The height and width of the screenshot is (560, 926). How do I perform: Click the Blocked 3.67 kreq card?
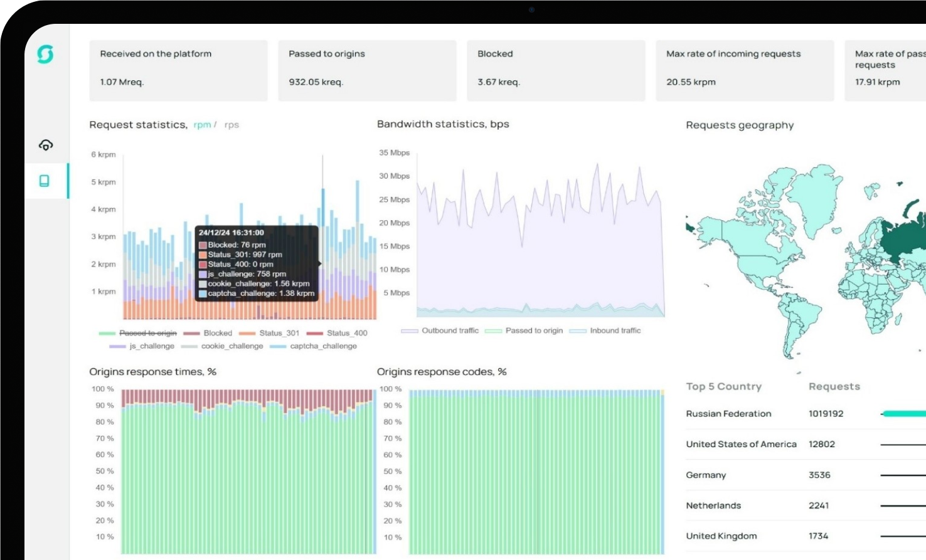(556, 71)
